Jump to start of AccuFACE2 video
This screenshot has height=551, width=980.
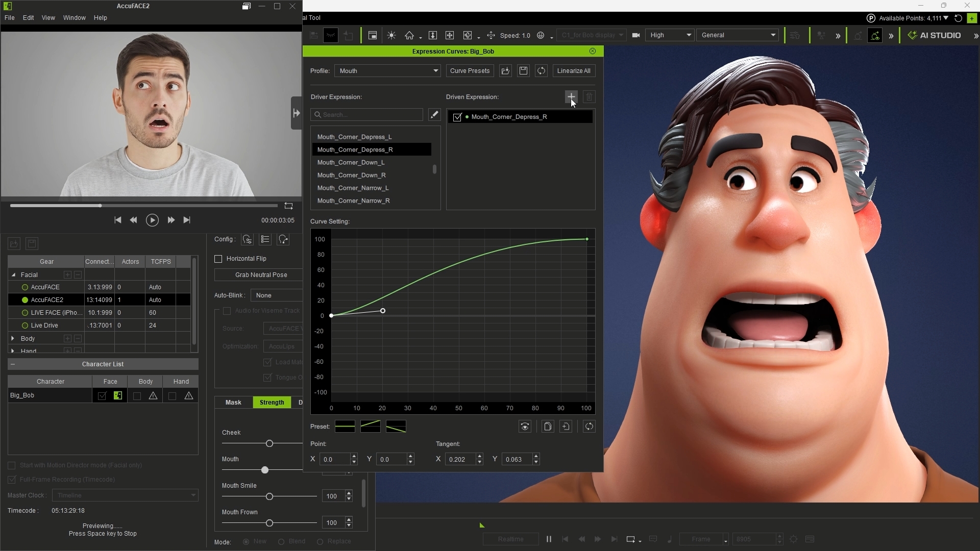coord(118,220)
